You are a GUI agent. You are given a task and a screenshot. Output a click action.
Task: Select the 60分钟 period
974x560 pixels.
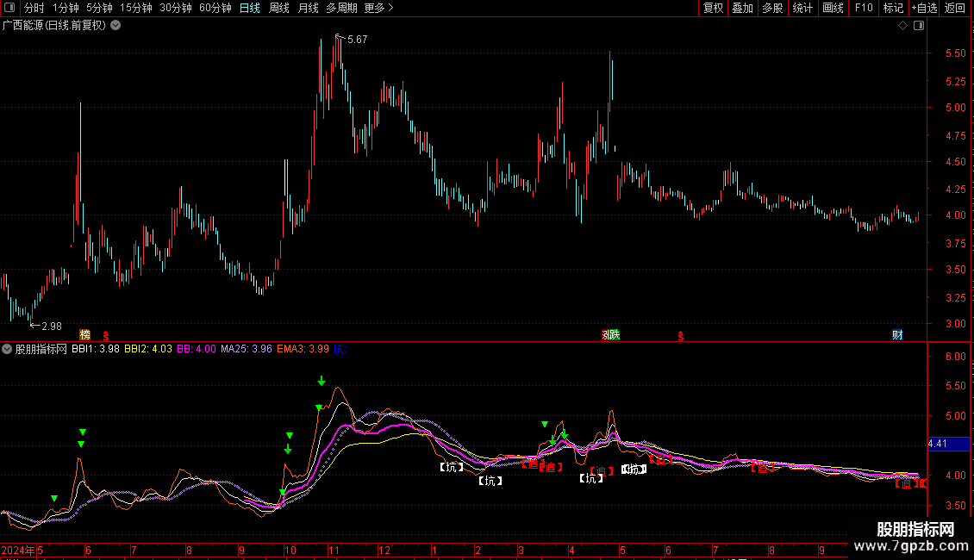pos(215,8)
